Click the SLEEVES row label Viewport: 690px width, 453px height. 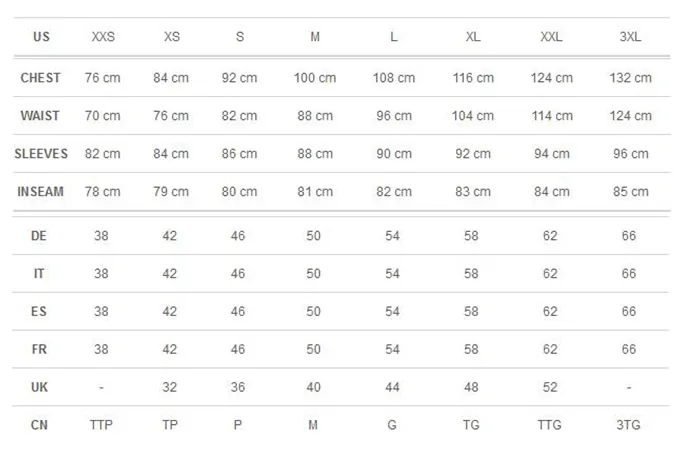click(x=41, y=154)
